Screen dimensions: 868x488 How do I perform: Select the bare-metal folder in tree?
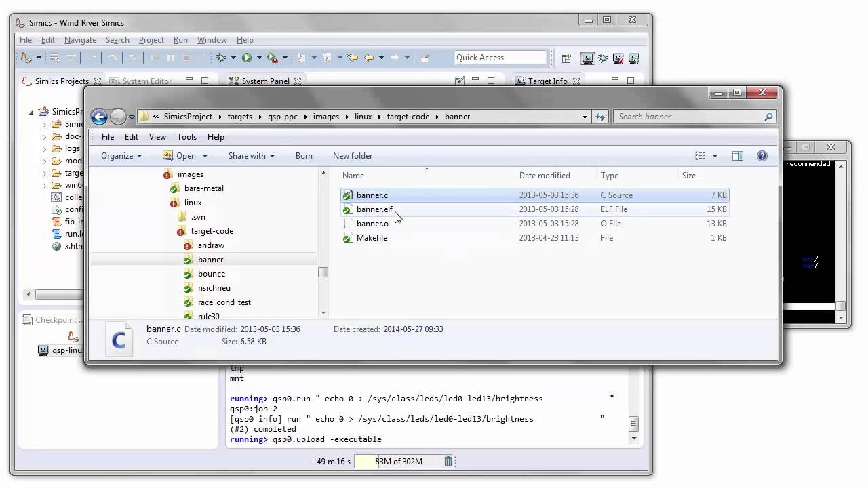(x=203, y=188)
